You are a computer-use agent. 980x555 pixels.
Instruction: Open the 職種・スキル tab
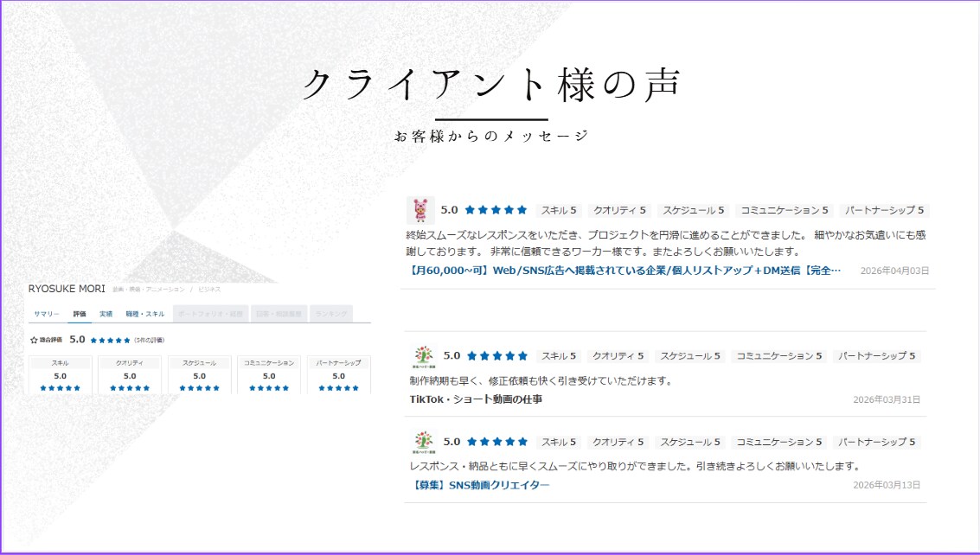(145, 314)
